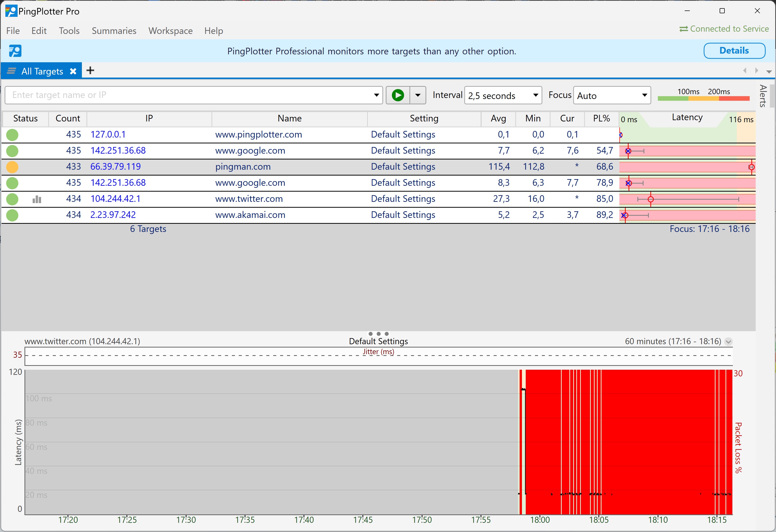Open the Tools menu

69,31
